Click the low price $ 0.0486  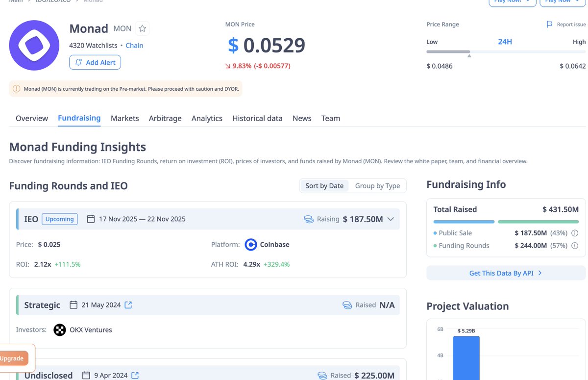(x=440, y=66)
